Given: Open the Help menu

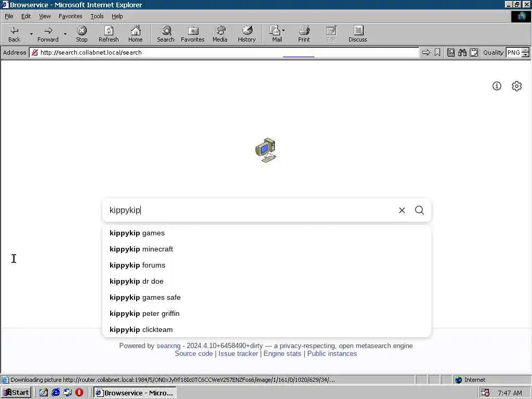Looking at the screenshot, I should pyautogui.click(x=117, y=16).
